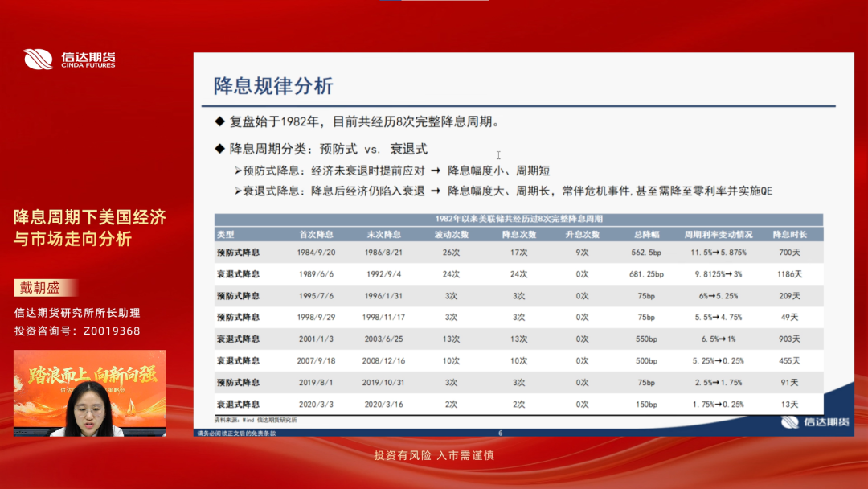868x489 pixels.
Task: Click the text 信达期货研究所所长助理
Action: (77, 313)
